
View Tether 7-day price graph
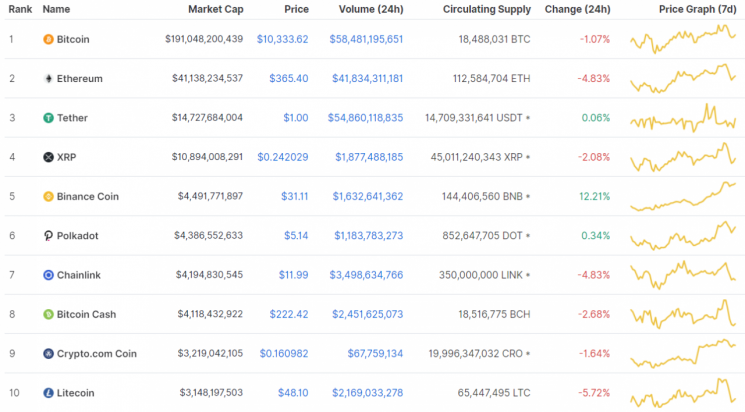point(683,118)
